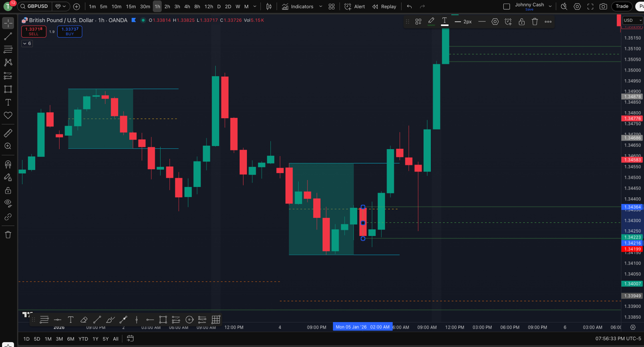The image size is (644, 347).
Task: Undo the last chart action
Action: point(409,7)
